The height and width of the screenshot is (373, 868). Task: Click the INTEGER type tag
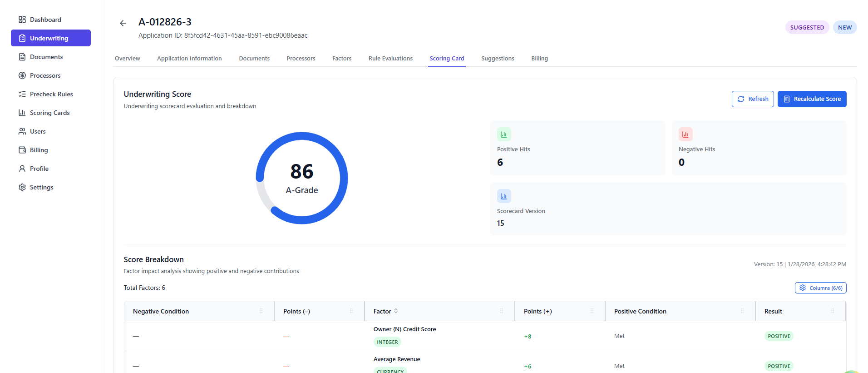click(387, 342)
